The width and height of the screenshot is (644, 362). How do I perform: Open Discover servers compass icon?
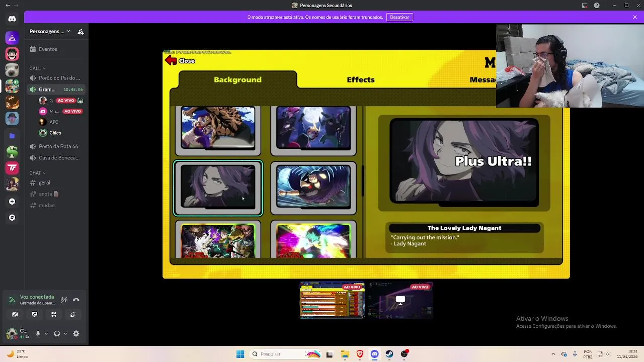pos(12,218)
